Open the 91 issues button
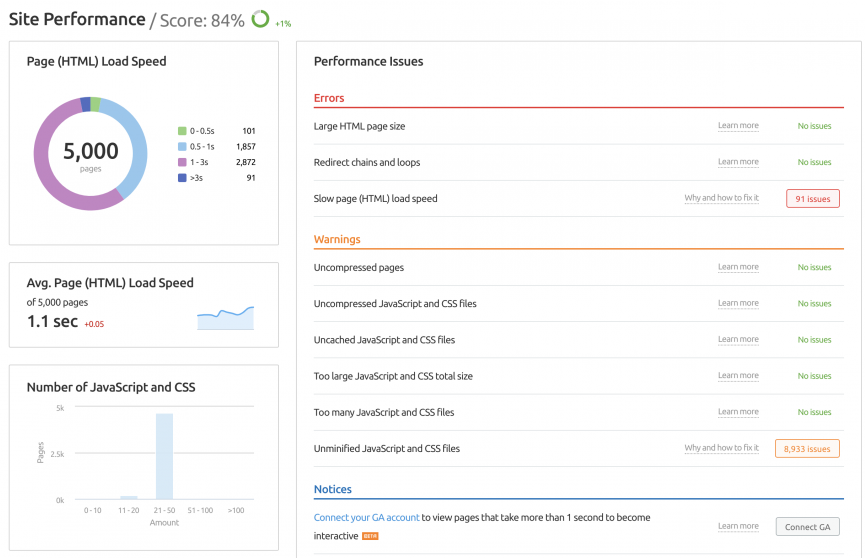This screenshot has width=865, height=558. (x=813, y=199)
